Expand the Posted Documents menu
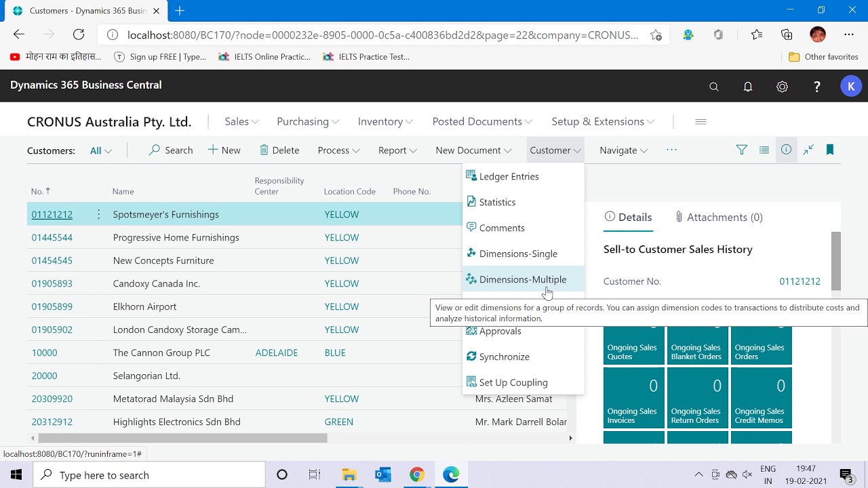 [x=482, y=121]
